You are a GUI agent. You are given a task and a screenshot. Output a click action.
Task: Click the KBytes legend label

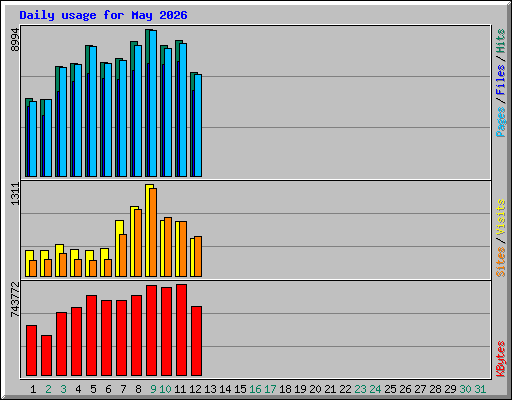tap(501, 359)
